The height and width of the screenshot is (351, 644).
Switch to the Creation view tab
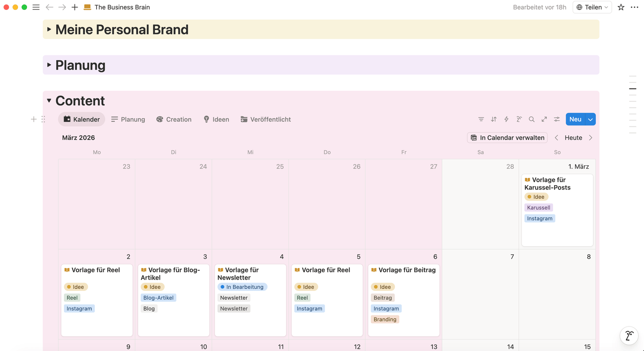pos(174,119)
